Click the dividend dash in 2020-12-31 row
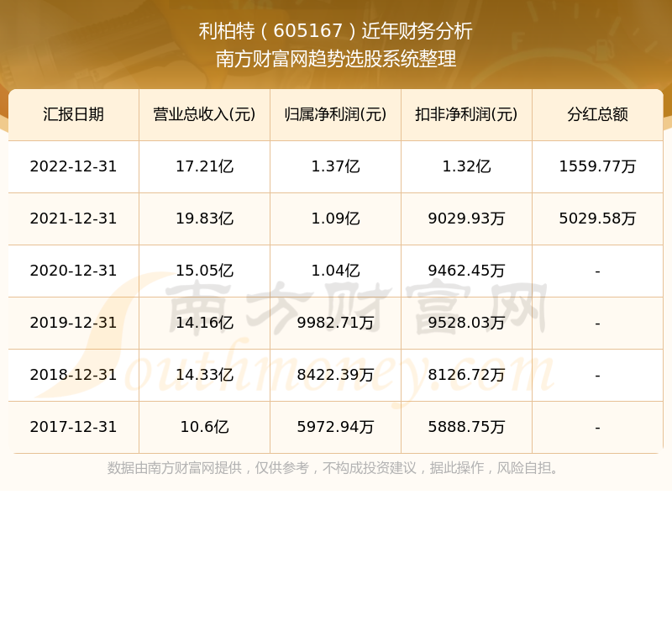Viewport: 672px width, 637px height. tap(597, 271)
